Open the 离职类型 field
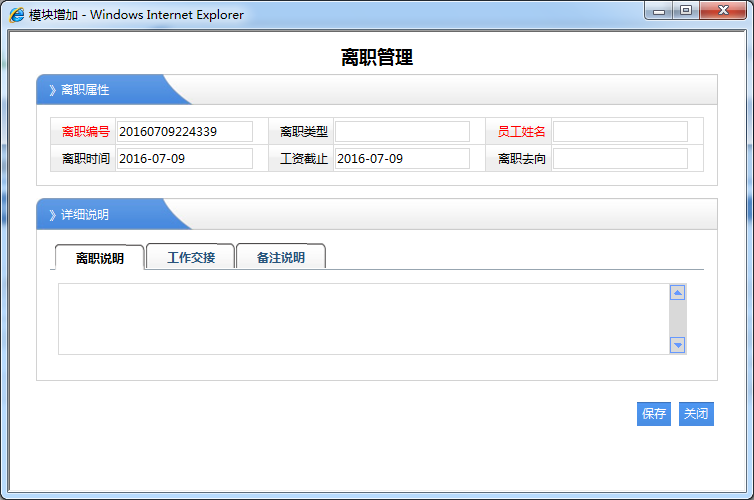 [x=402, y=132]
